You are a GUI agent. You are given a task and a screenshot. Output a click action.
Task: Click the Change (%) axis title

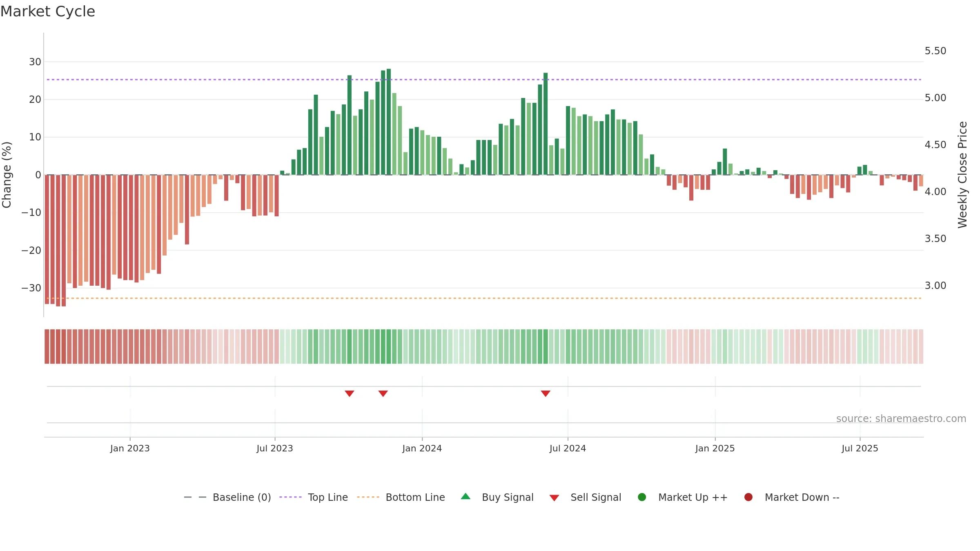click(x=7, y=175)
